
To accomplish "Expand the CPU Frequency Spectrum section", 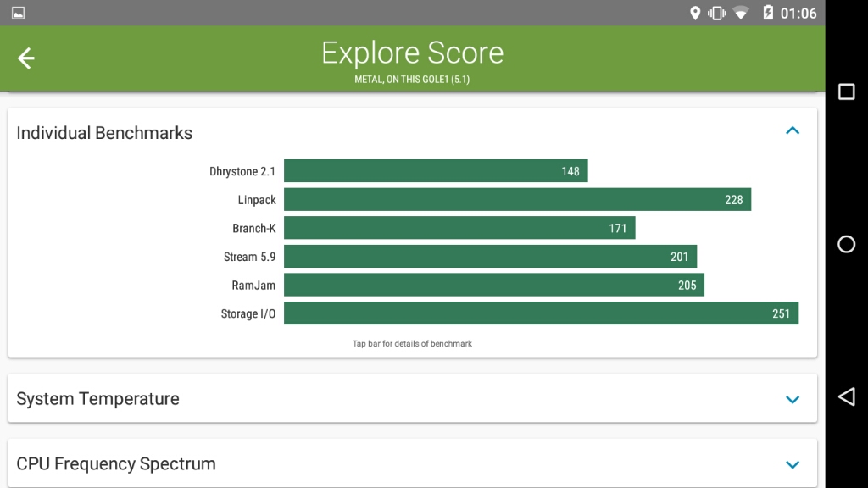I will point(793,465).
